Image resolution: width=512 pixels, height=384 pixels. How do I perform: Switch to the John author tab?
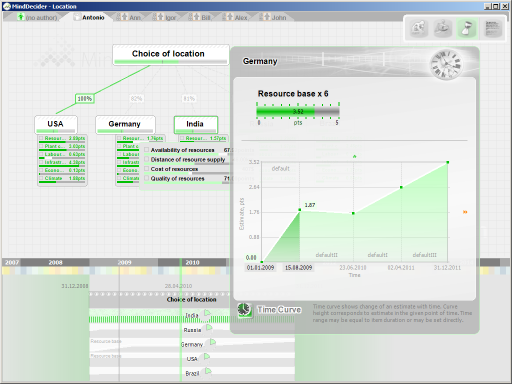point(275,17)
